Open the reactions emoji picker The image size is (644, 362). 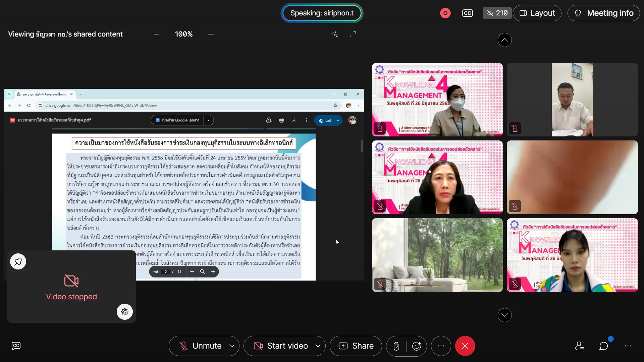point(417,346)
